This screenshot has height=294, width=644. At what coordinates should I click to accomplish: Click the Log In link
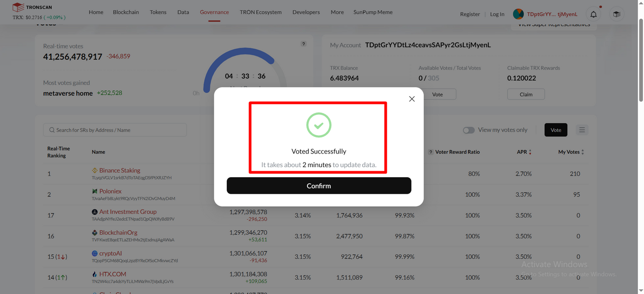(x=497, y=14)
